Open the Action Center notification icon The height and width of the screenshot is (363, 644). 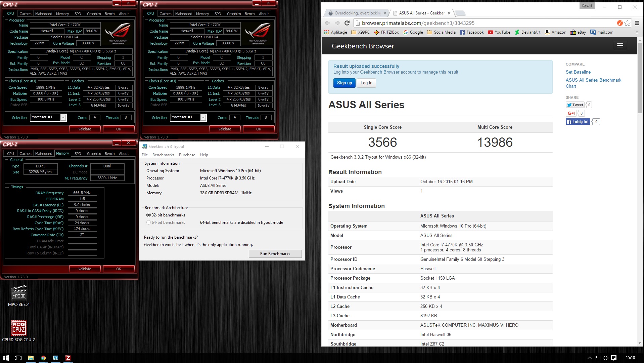pyautogui.click(x=614, y=358)
